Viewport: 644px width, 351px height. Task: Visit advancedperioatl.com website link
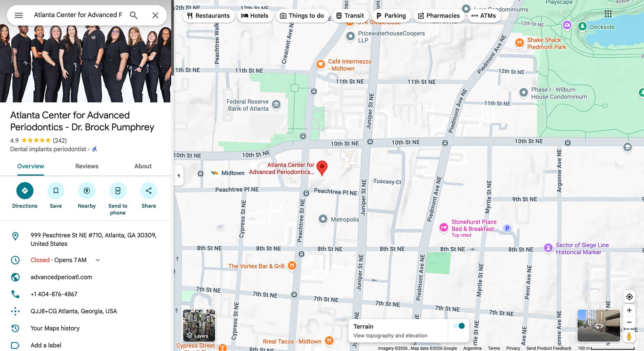coord(61,277)
